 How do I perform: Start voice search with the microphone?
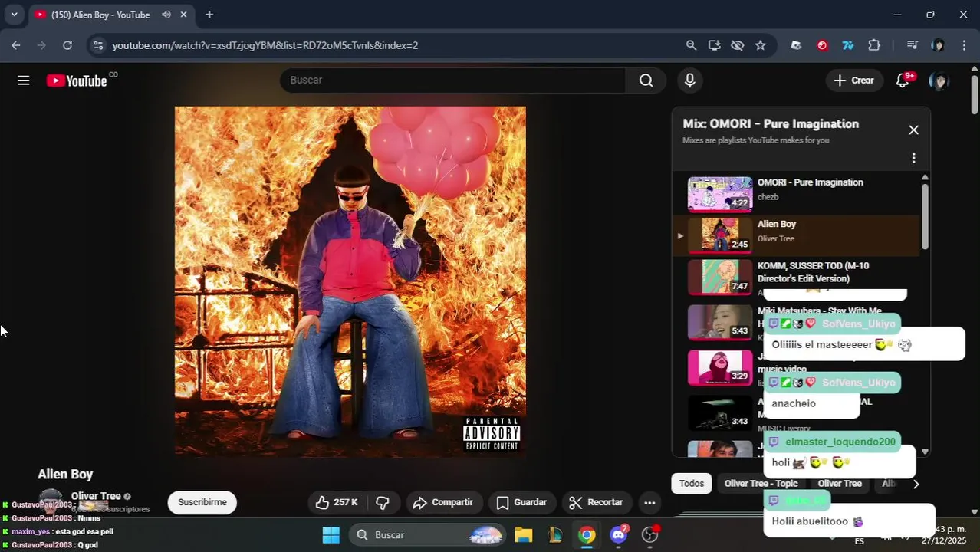pyautogui.click(x=690, y=80)
